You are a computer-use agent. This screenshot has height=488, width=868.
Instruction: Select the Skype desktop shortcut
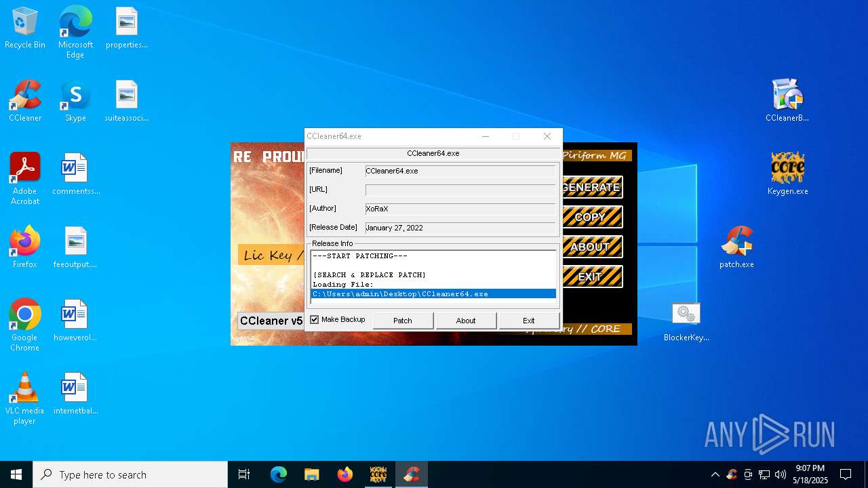[75, 102]
